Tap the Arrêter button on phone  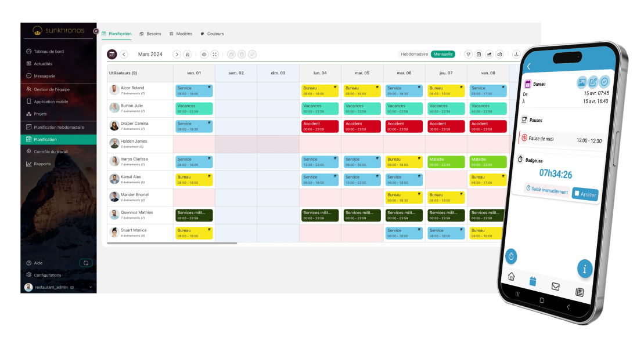pos(584,194)
